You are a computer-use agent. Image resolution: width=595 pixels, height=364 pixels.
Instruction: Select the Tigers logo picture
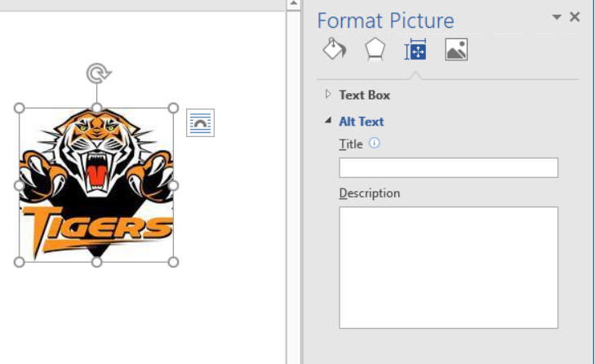pos(96,185)
